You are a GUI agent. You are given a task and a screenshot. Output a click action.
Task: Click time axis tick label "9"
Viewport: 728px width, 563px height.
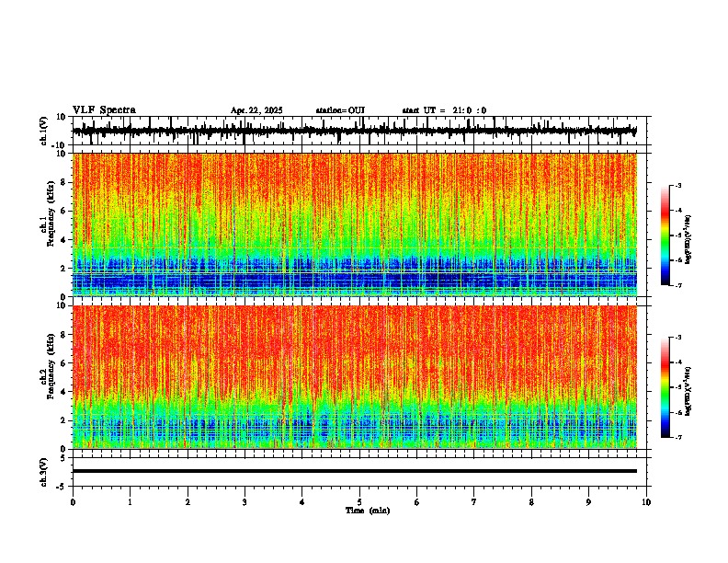pyautogui.click(x=588, y=502)
